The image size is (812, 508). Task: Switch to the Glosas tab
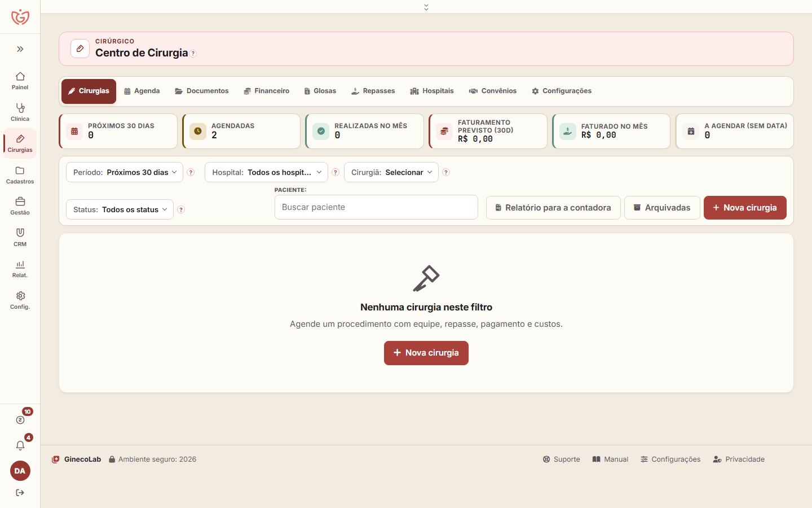320,91
